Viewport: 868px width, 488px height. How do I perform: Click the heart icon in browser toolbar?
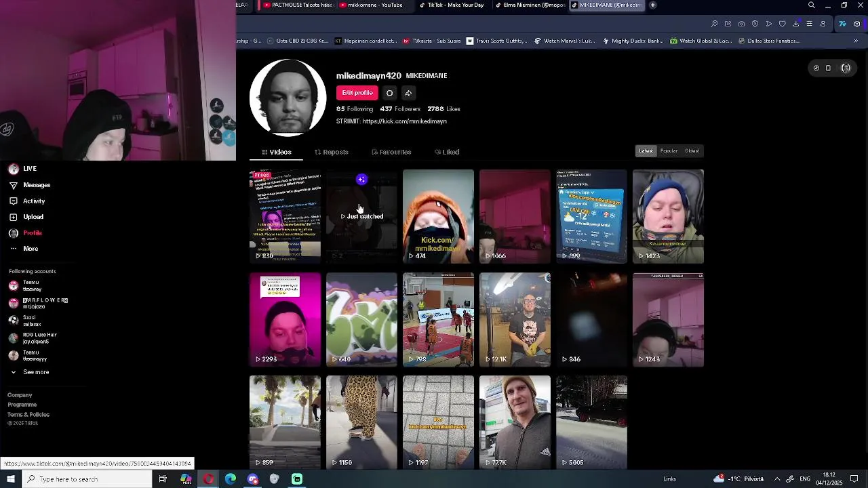[x=782, y=24]
